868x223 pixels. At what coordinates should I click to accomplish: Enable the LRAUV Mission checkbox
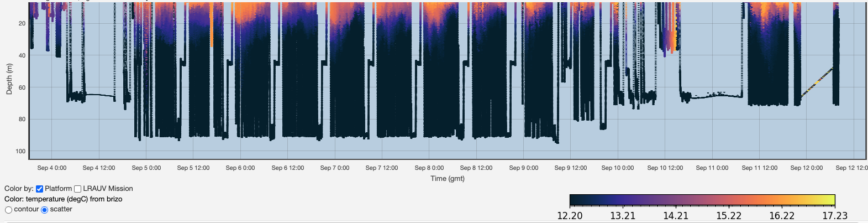(78, 189)
